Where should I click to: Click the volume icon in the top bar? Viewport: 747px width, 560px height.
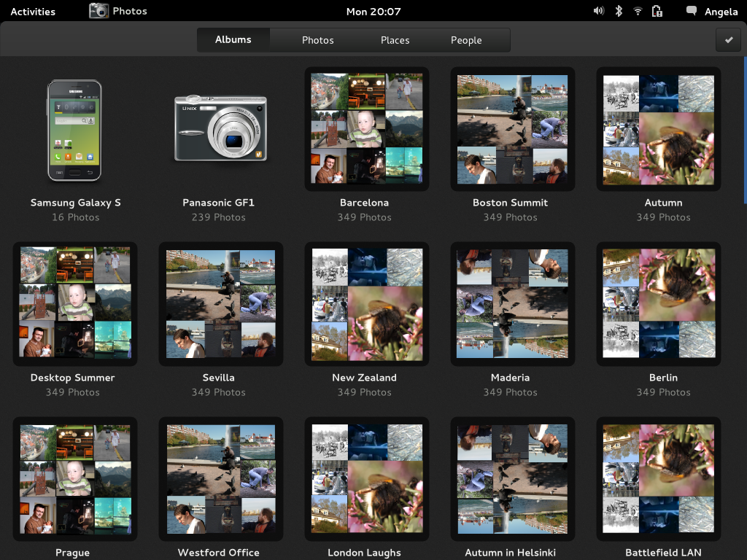[598, 11]
